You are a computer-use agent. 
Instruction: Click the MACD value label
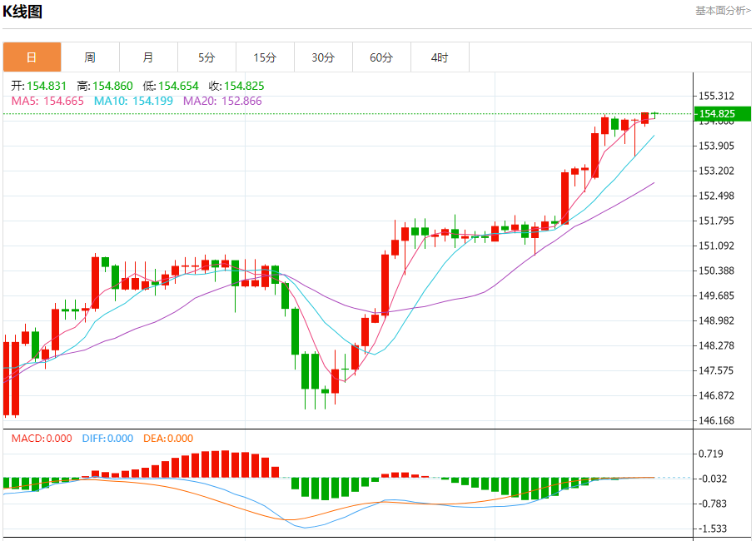(x=42, y=439)
